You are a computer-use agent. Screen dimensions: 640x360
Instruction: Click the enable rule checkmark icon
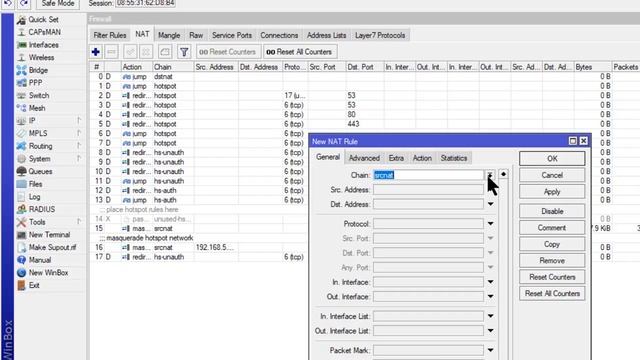130,52
